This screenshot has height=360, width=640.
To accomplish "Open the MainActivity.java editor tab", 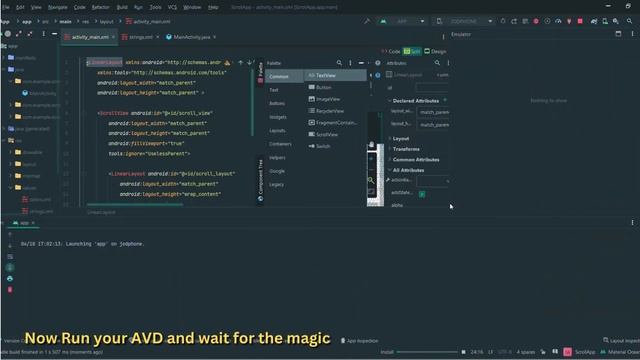I will pyautogui.click(x=191, y=37).
